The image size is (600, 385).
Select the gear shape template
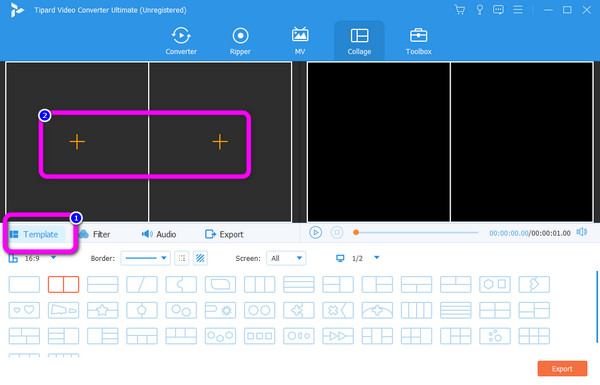click(220, 310)
